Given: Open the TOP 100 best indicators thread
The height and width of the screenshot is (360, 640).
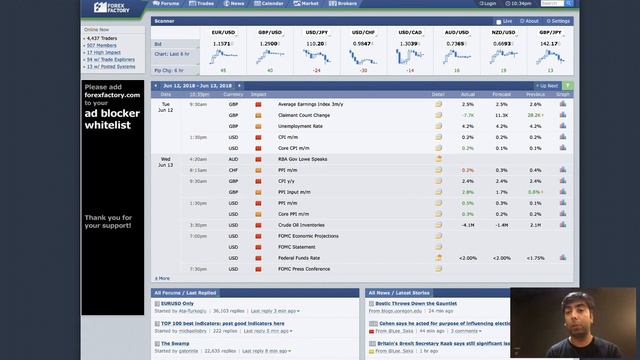Looking at the screenshot, I should click(x=222, y=323).
